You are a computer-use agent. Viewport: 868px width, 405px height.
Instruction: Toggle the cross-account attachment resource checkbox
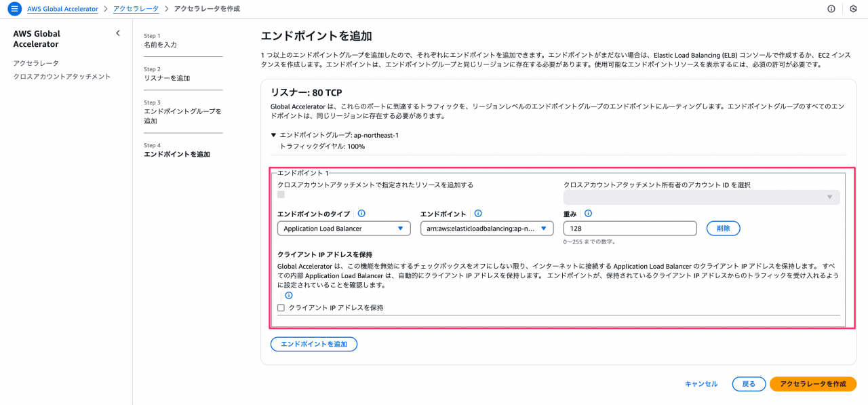tap(281, 195)
